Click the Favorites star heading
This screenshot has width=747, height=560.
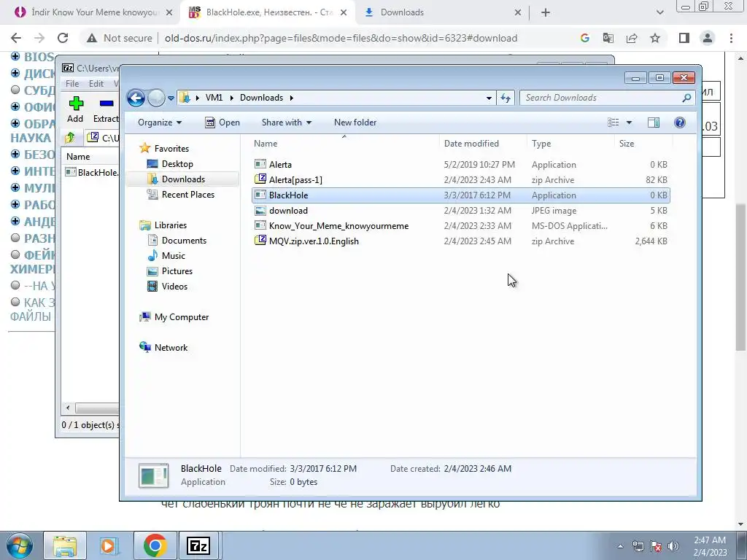coord(164,149)
